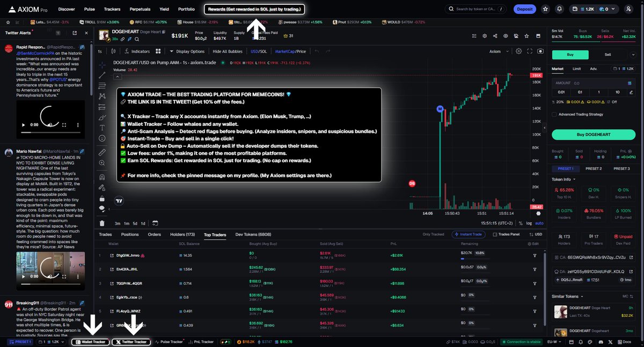
Task: Take a chart snapshot with the camera icon
Action: (x=540, y=52)
